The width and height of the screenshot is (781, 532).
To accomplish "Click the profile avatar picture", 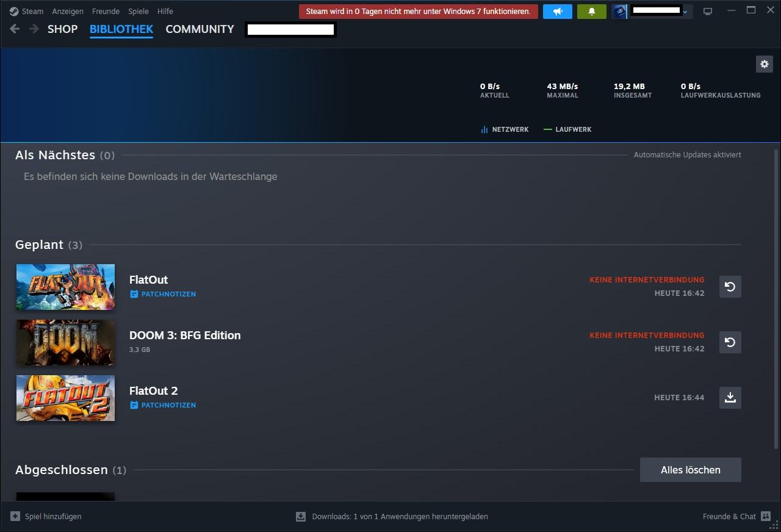I will [620, 11].
